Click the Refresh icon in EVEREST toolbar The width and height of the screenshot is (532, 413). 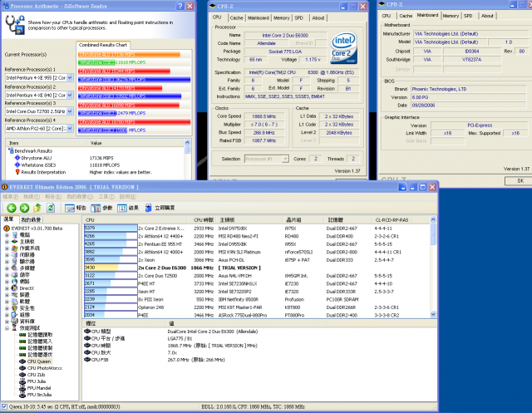point(51,208)
